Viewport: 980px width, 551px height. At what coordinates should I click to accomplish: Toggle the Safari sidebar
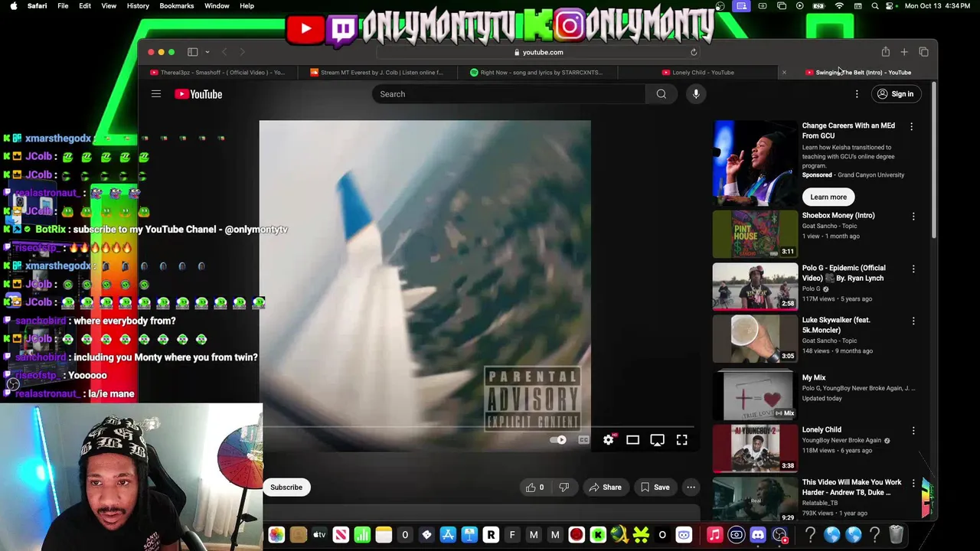[x=193, y=52]
